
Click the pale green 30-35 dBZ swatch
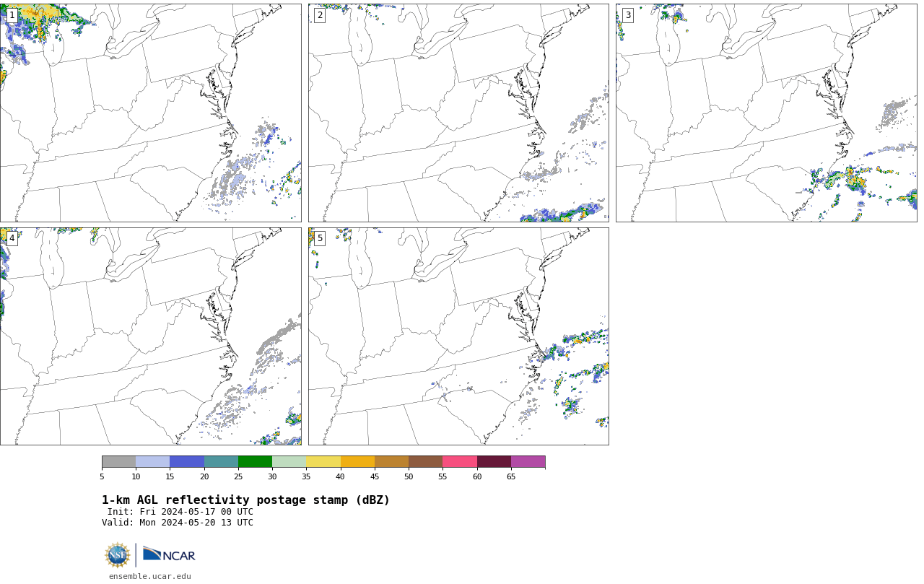coord(289,462)
